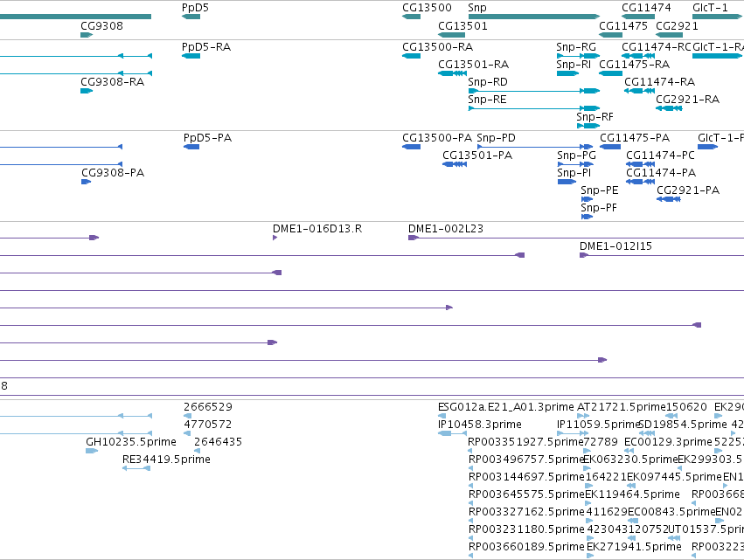The width and height of the screenshot is (744, 560).
Task: Click the RP003231180.5prime EST label
Action: coord(526,529)
